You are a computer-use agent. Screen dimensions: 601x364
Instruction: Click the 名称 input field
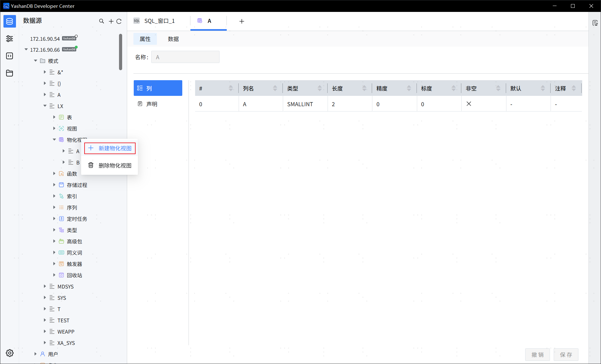pos(185,57)
